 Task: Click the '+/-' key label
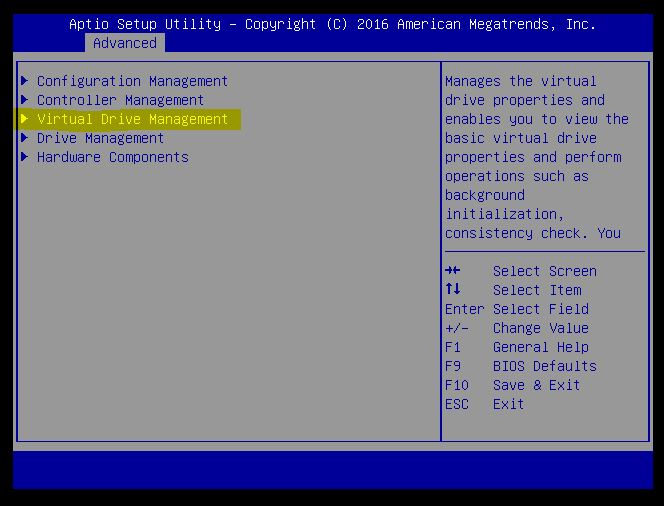(x=457, y=328)
